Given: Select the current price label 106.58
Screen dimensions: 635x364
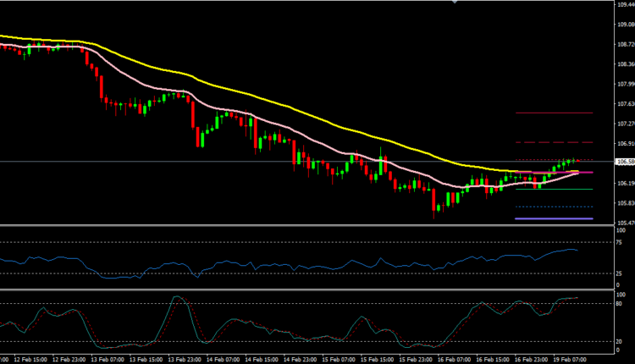Looking at the screenshot, I should pos(623,161).
